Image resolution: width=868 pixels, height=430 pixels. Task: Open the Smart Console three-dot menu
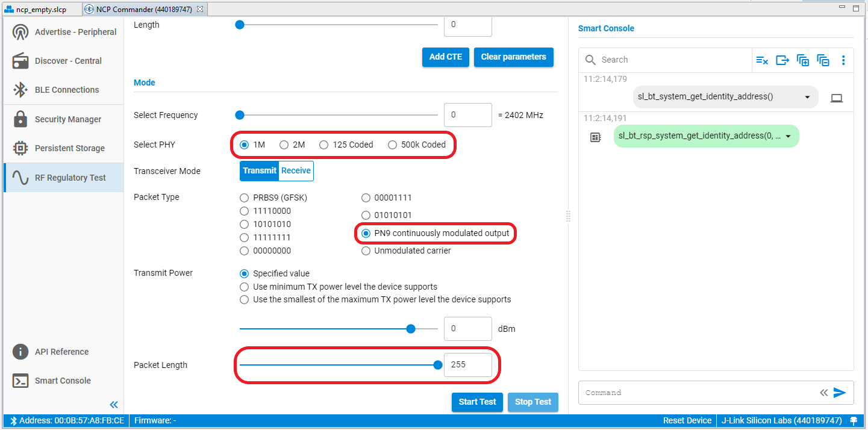coord(843,60)
